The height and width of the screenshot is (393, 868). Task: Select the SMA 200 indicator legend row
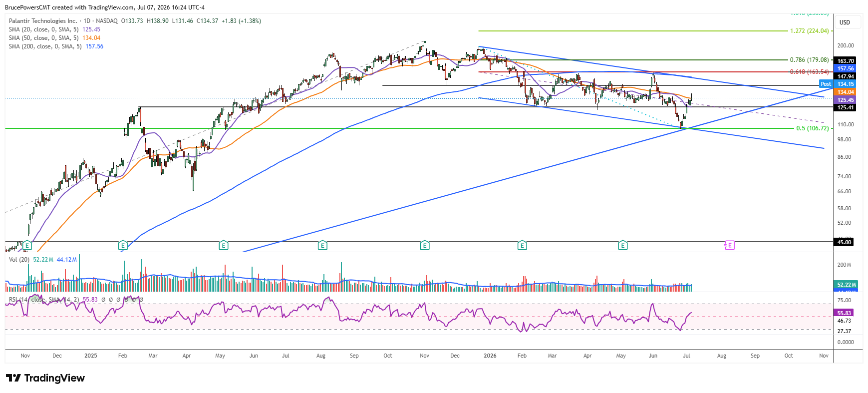pyautogui.click(x=56, y=46)
